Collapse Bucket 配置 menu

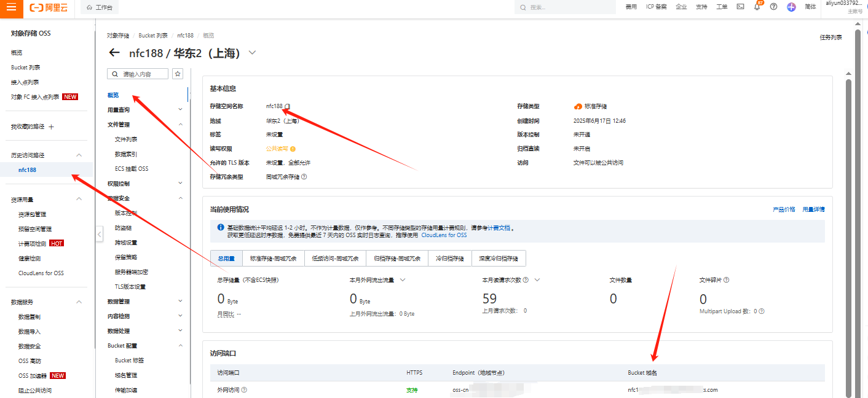pyautogui.click(x=180, y=345)
